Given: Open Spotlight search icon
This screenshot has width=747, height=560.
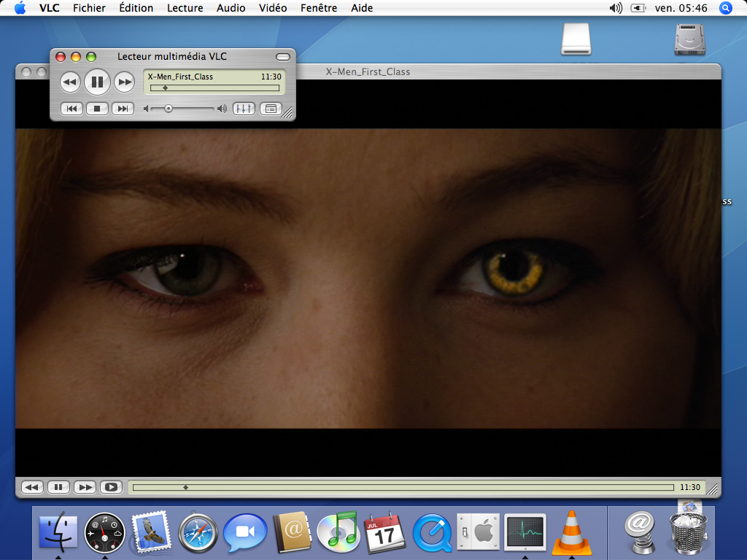Looking at the screenshot, I should coord(725,8).
